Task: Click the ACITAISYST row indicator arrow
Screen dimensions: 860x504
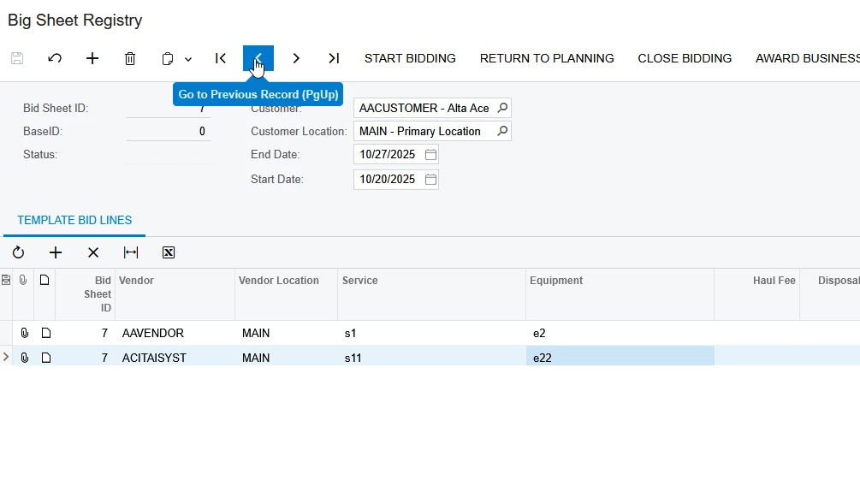Action: click(5, 357)
